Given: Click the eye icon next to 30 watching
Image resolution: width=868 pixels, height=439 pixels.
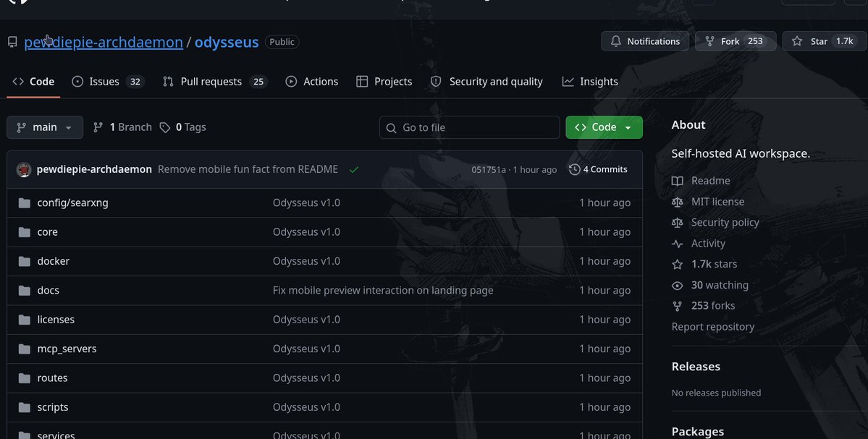Looking at the screenshot, I should pyautogui.click(x=677, y=285).
